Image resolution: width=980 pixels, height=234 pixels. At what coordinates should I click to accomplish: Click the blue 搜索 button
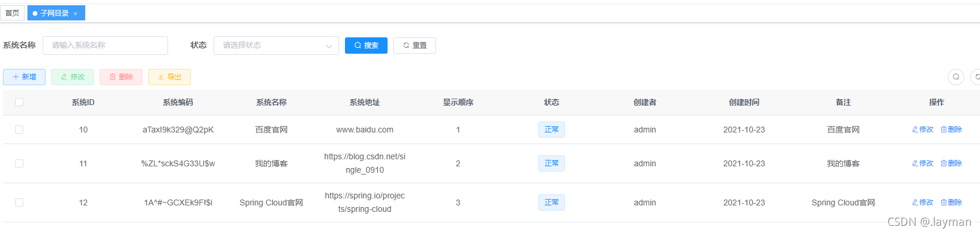click(x=366, y=46)
